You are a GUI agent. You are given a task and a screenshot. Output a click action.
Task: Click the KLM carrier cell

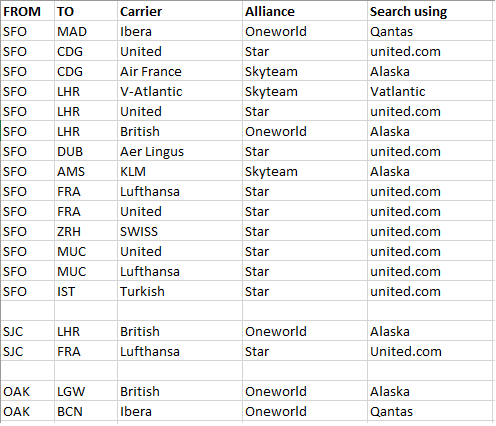point(180,171)
